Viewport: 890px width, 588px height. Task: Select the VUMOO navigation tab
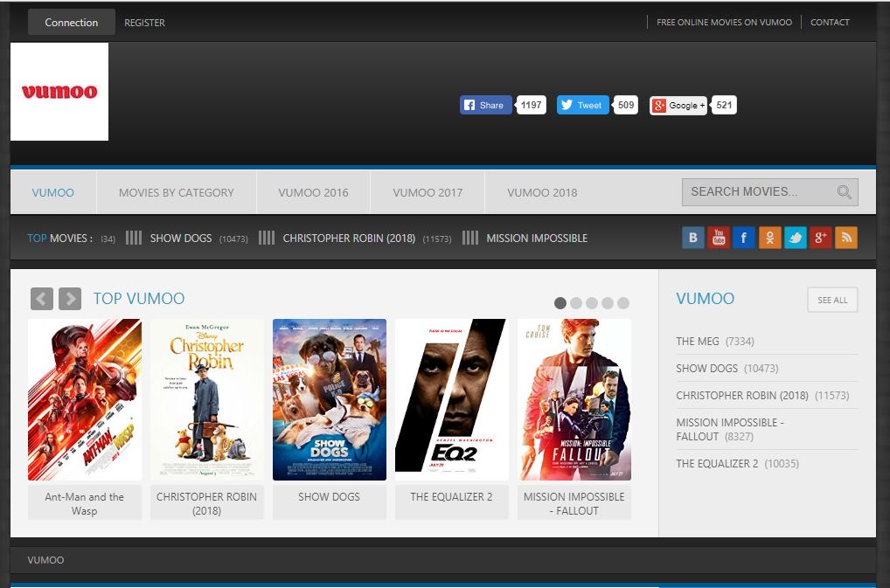click(53, 193)
